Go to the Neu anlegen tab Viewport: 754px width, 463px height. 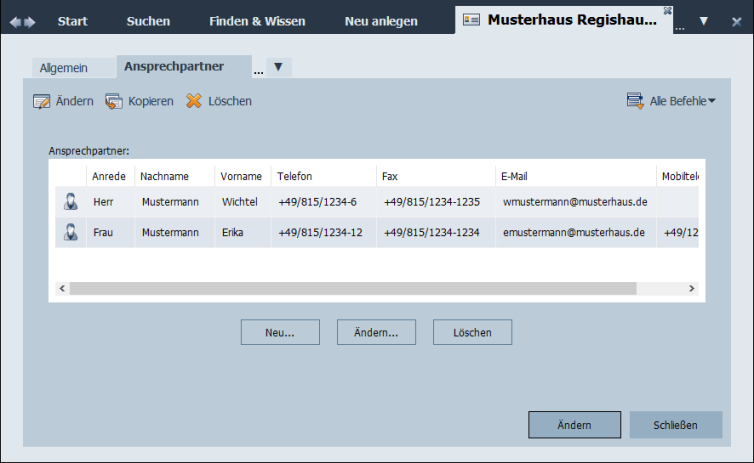pyautogui.click(x=381, y=21)
